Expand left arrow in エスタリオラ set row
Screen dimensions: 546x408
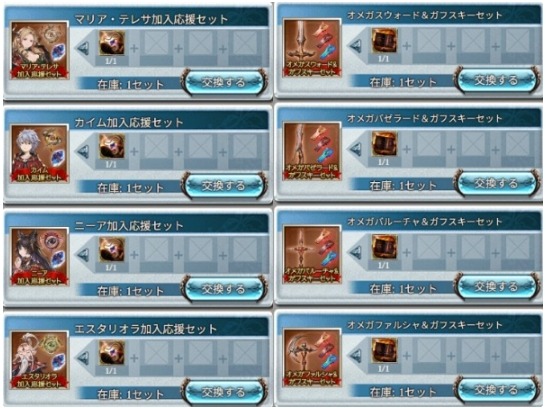point(84,358)
